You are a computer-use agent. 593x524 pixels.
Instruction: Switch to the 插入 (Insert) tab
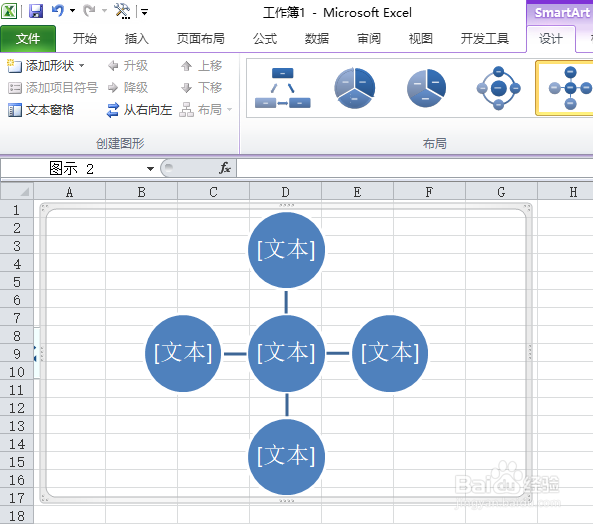137,39
